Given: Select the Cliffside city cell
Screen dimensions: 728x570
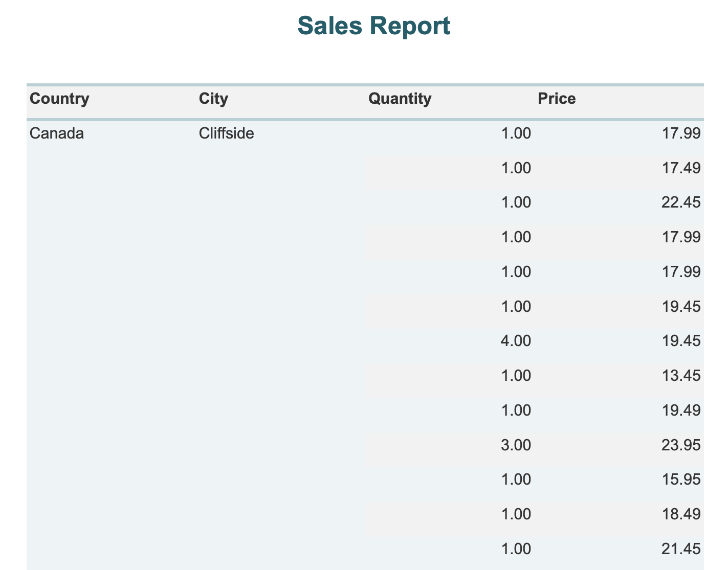Looking at the screenshot, I should click(x=226, y=133).
